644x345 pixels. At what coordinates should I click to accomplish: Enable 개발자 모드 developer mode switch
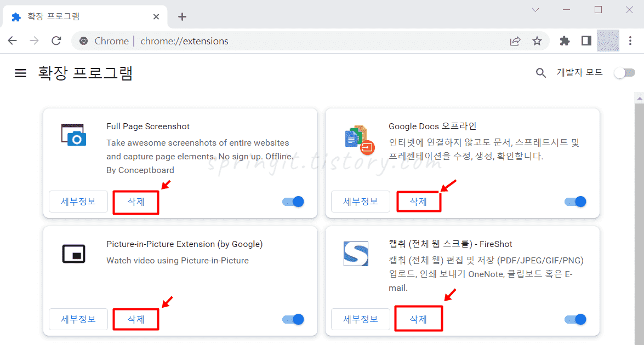point(624,73)
